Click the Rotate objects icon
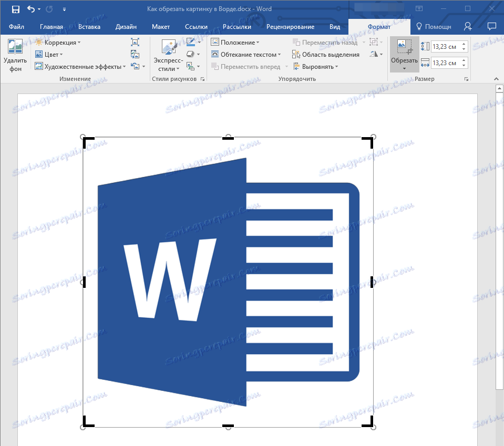 pos(374,54)
